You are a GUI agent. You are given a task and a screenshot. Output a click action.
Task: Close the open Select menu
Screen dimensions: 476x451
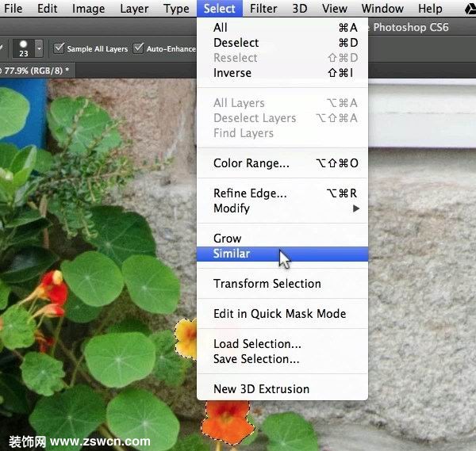[x=220, y=9]
